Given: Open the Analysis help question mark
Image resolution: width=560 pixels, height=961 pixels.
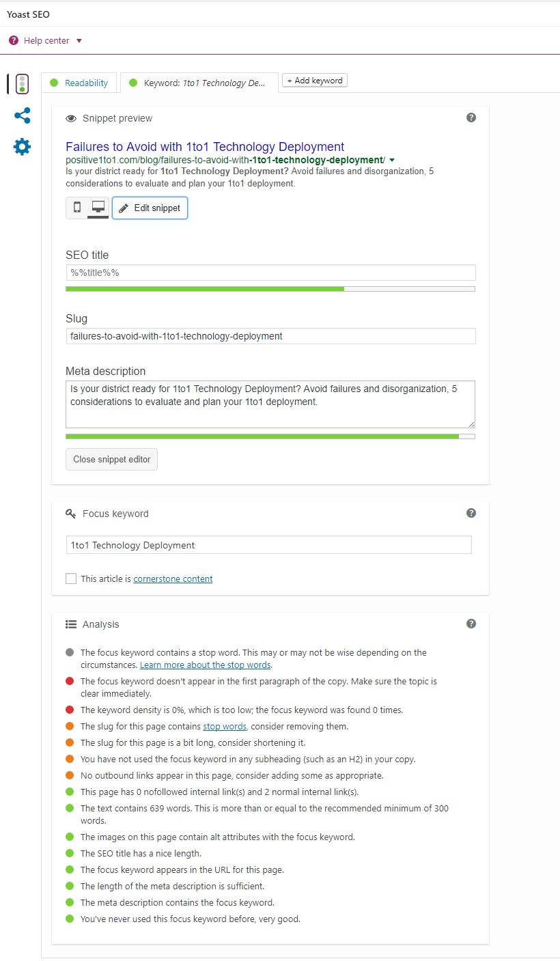Looking at the screenshot, I should pyautogui.click(x=471, y=623).
